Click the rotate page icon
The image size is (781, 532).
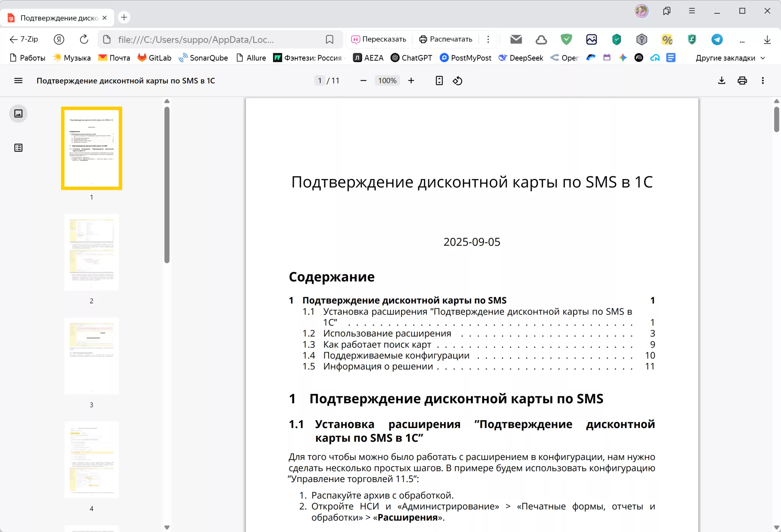457,81
